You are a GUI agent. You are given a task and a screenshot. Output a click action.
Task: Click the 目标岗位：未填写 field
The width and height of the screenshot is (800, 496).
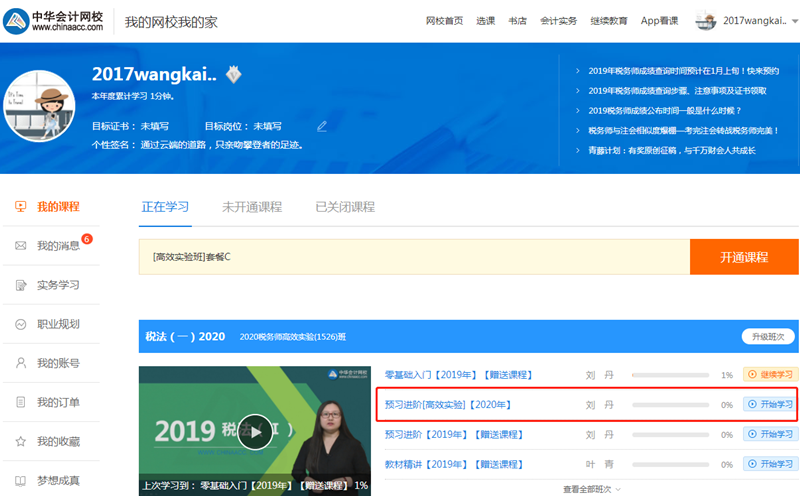point(243,127)
